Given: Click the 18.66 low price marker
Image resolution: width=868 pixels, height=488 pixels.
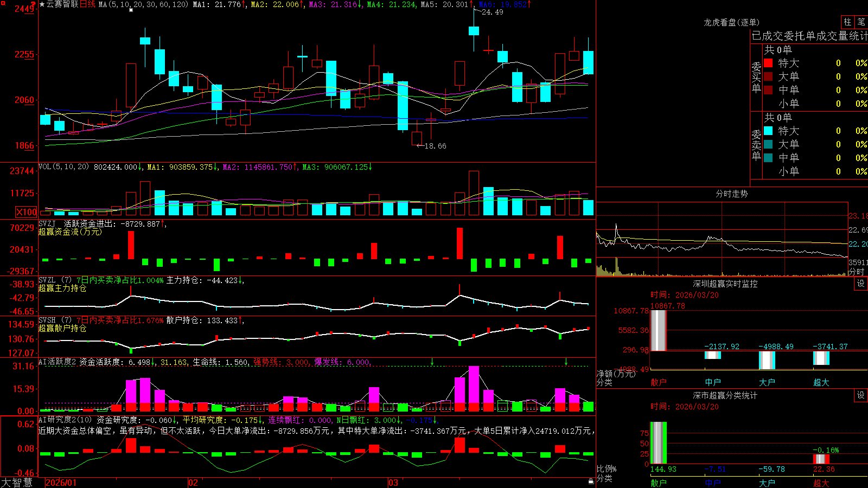Looking at the screenshot, I should pos(435,146).
